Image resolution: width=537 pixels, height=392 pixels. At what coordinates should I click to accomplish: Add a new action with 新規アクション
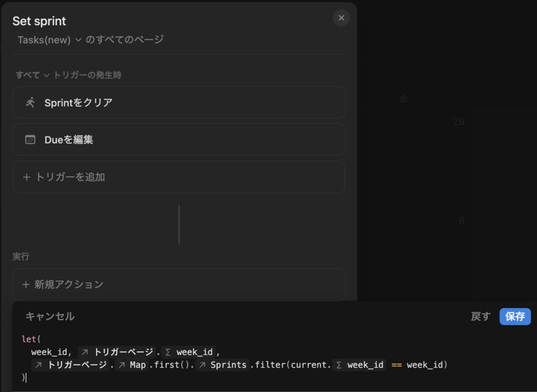coord(179,284)
